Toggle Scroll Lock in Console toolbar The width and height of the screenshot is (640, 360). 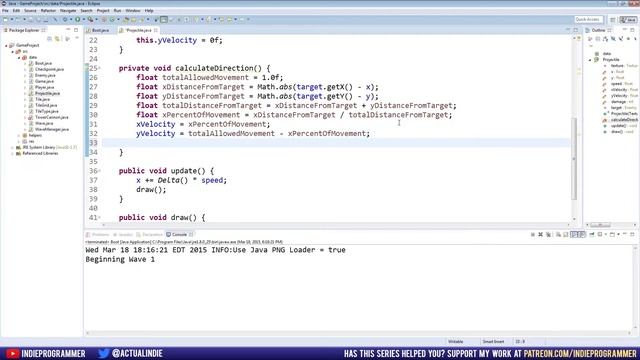[566, 234]
